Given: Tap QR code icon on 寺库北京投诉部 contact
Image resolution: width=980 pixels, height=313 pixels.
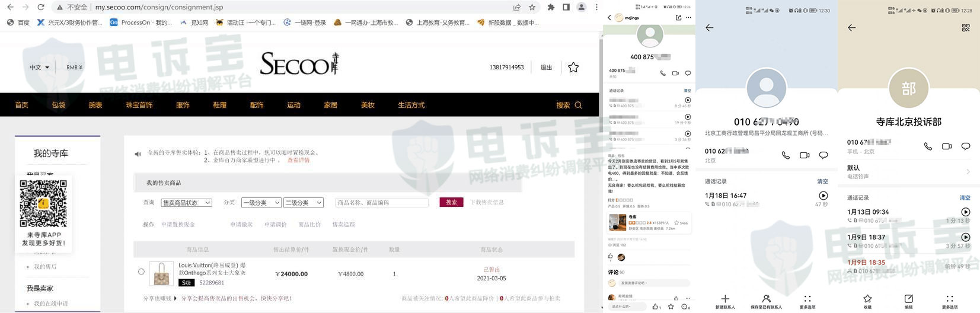Looking at the screenshot, I should pyautogui.click(x=965, y=28).
